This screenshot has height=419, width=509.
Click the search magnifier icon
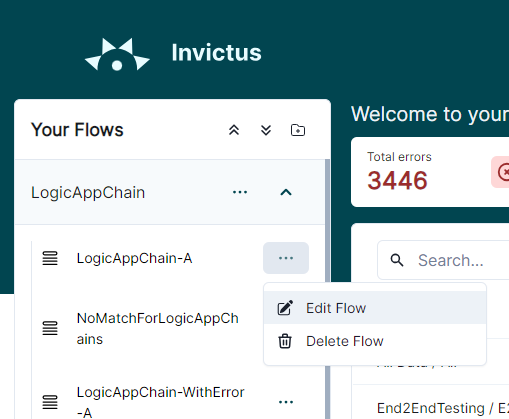[x=397, y=260]
